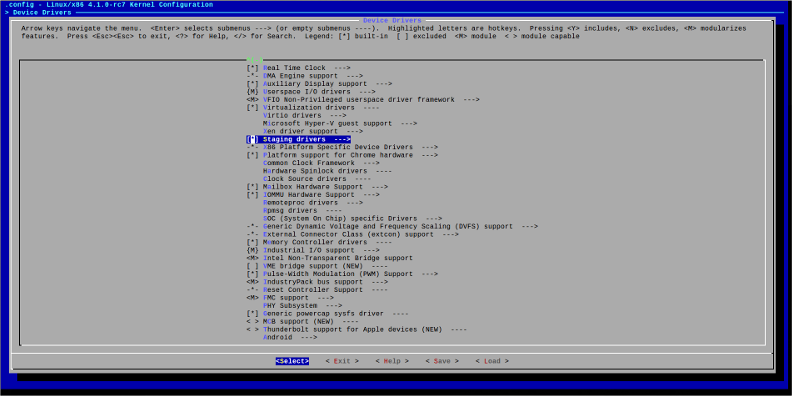The width and height of the screenshot is (792, 396).
Task: Toggle Platform support for Chrome hardware checkbox
Action: (x=253, y=155)
